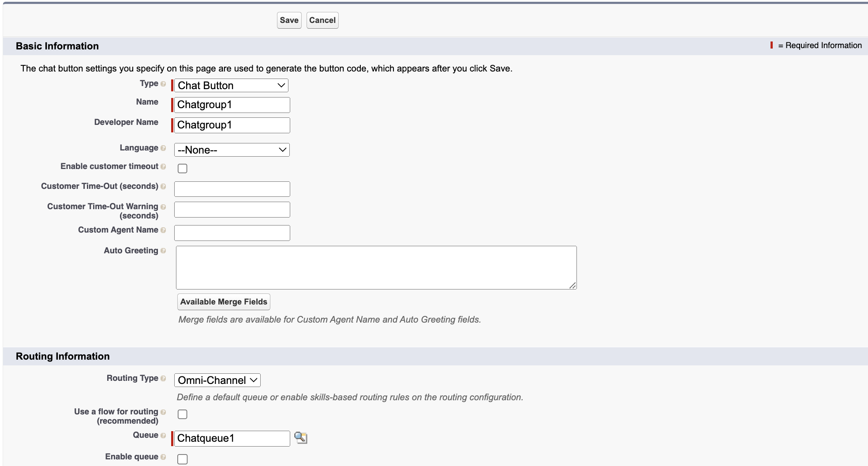Expand the Language dropdown

232,150
